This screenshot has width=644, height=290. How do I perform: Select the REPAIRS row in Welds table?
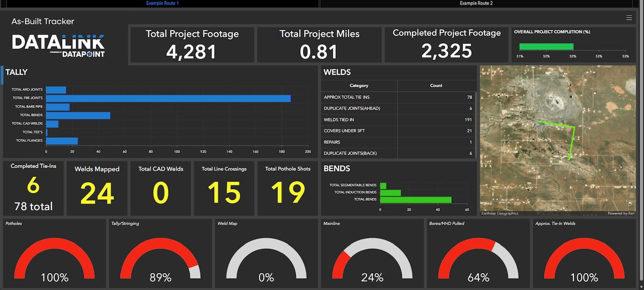click(x=398, y=142)
